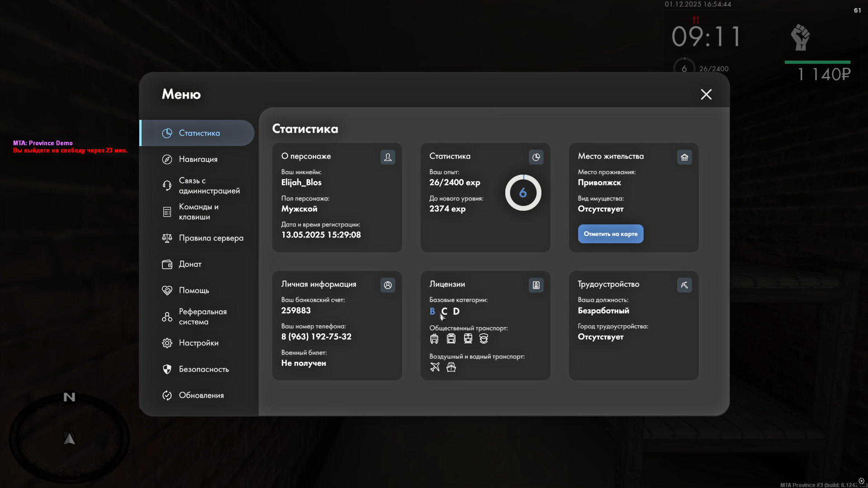Click the pie chart icon in Статистика card
The image size is (868, 488).
pyautogui.click(x=536, y=157)
